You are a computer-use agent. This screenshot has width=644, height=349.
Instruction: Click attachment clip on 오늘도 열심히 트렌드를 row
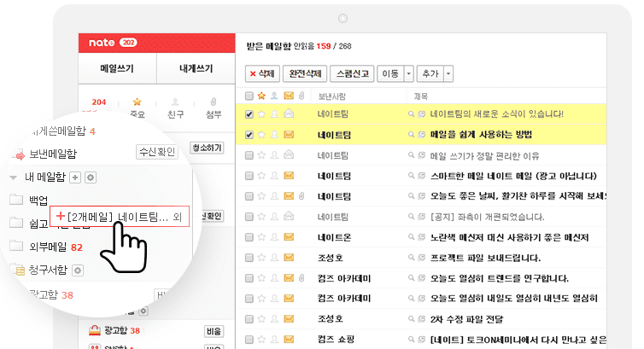[x=302, y=278]
